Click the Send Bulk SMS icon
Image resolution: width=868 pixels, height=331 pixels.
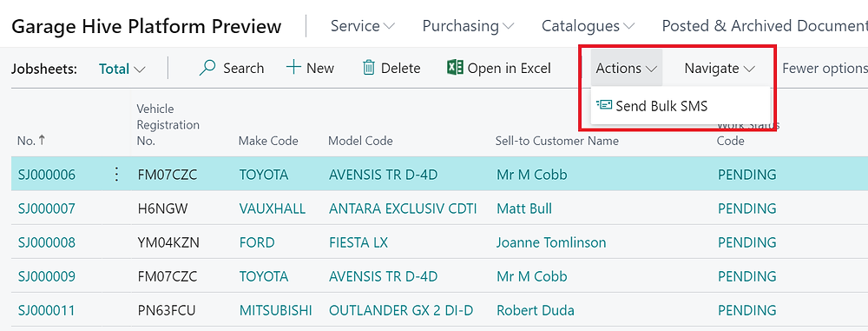point(604,105)
